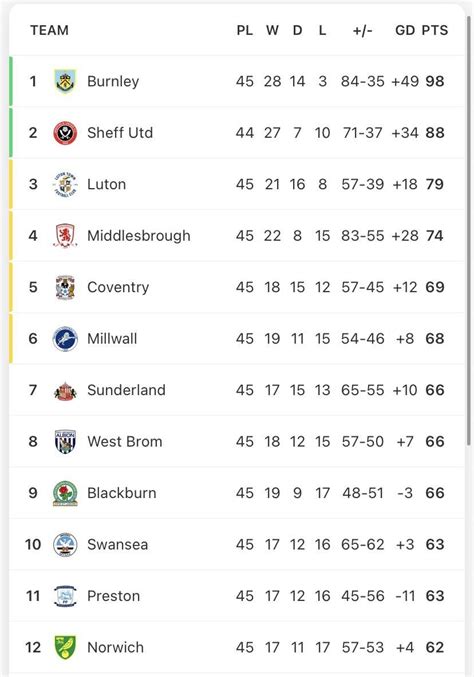Image resolution: width=474 pixels, height=677 pixels.
Task: Click the Middlesbrough crest icon
Action: [65, 236]
